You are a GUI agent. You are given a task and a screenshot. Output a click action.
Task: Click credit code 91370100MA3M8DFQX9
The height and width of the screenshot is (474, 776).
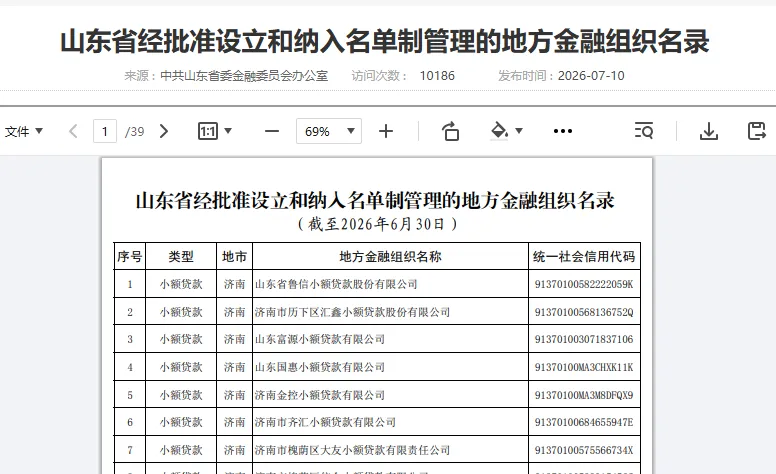click(x=584, y=395)
